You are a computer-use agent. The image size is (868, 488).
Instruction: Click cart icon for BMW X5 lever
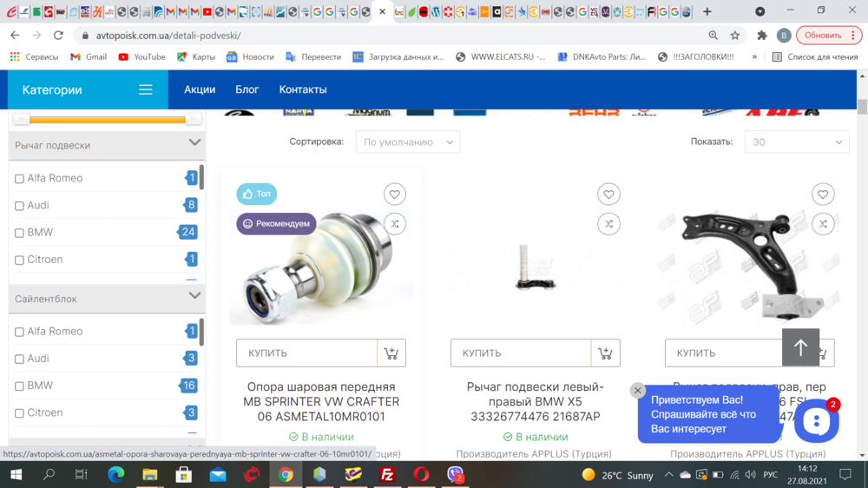(x=605, y=353)
